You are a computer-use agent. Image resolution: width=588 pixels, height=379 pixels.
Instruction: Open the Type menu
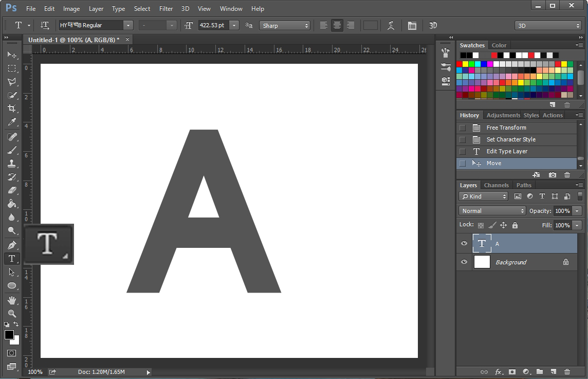[119, 9]
